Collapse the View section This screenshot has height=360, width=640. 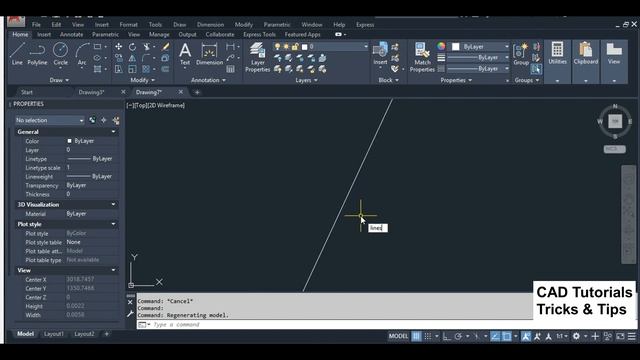point(113,270)
